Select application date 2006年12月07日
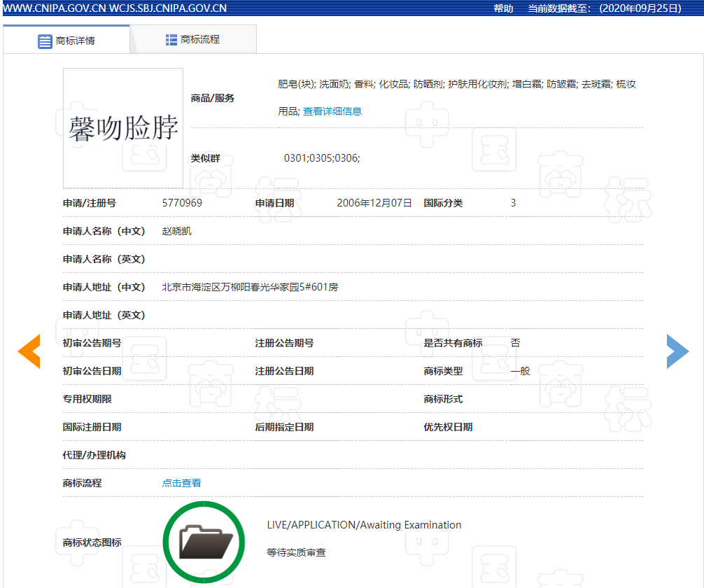704x588 pixels. pos(374,203)
